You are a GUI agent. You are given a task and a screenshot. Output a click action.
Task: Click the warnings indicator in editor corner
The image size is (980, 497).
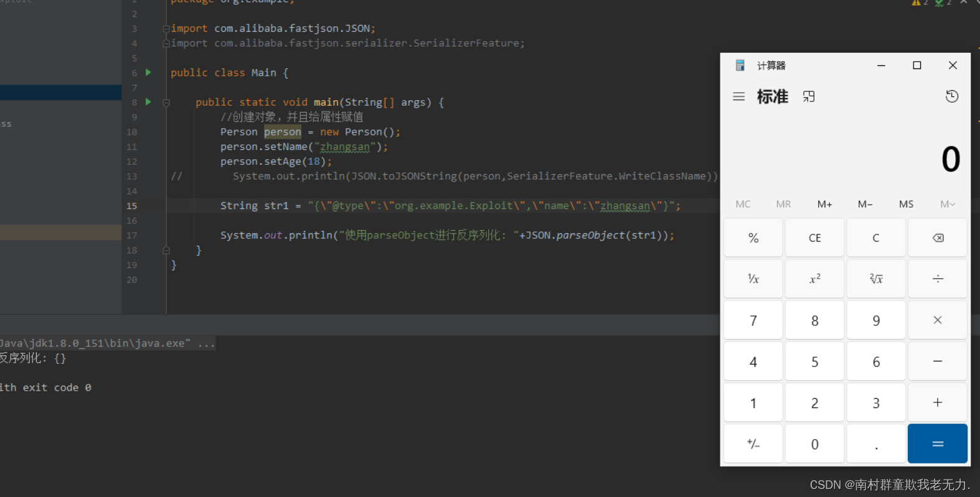(920, 2)
